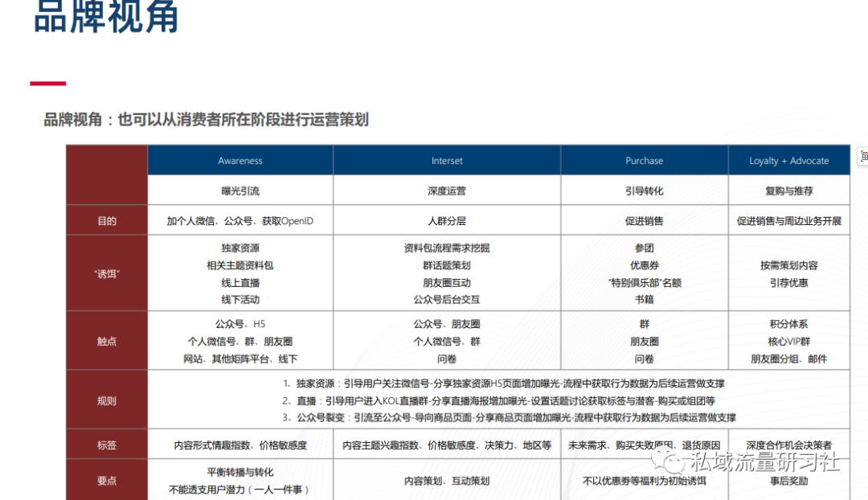Click 朋友圈互动 text

click(447, 282)
